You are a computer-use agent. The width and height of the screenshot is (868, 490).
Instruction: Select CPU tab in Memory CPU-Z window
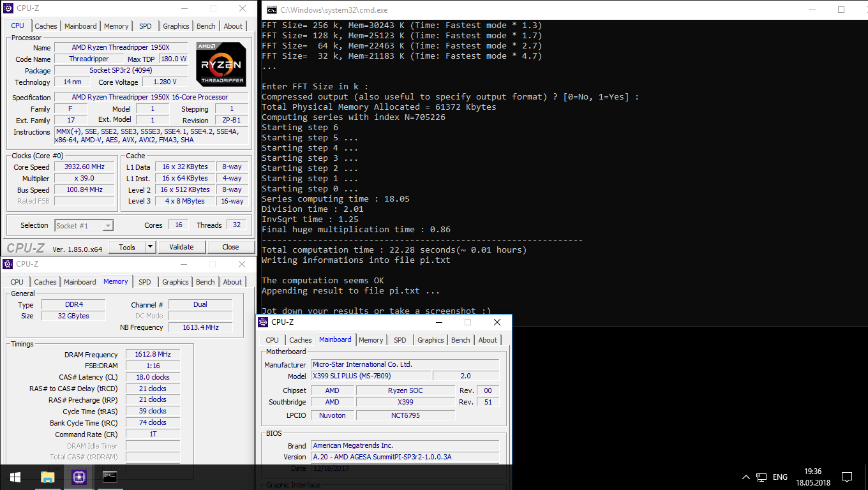click(17, 282)
